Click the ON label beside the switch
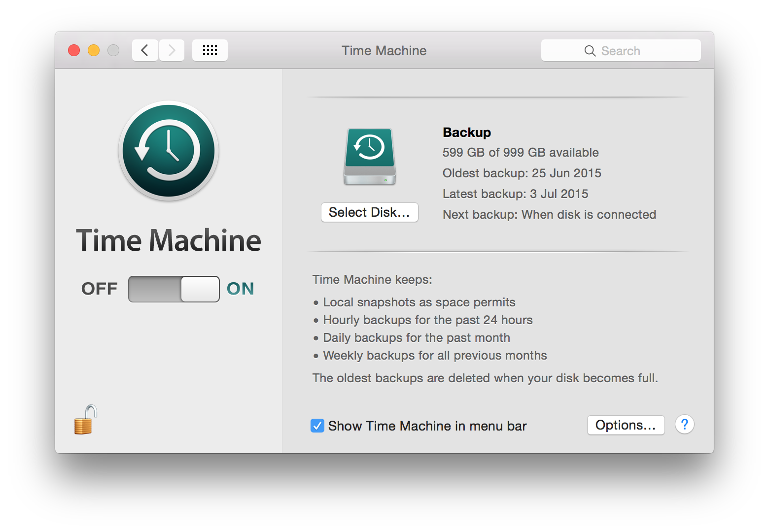The width and height of the screenshot is (769, 532). click(x=240, y=289)
